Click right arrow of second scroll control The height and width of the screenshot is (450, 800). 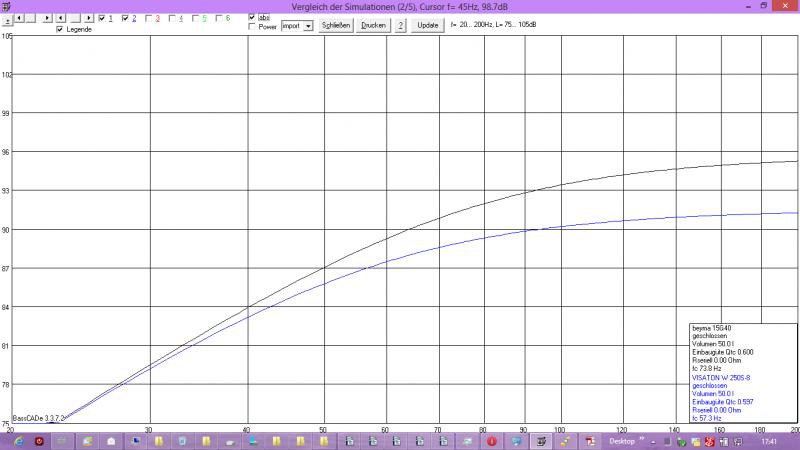[x=89, y=18]
